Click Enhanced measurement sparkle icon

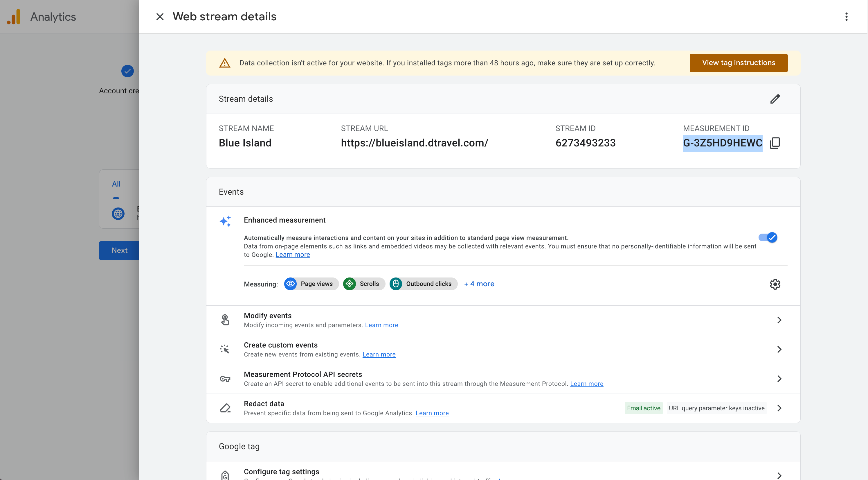[225, 221]
